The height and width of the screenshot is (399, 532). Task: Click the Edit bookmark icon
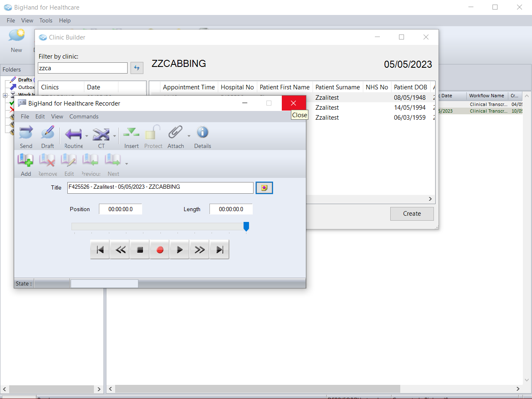pos(69,160)
